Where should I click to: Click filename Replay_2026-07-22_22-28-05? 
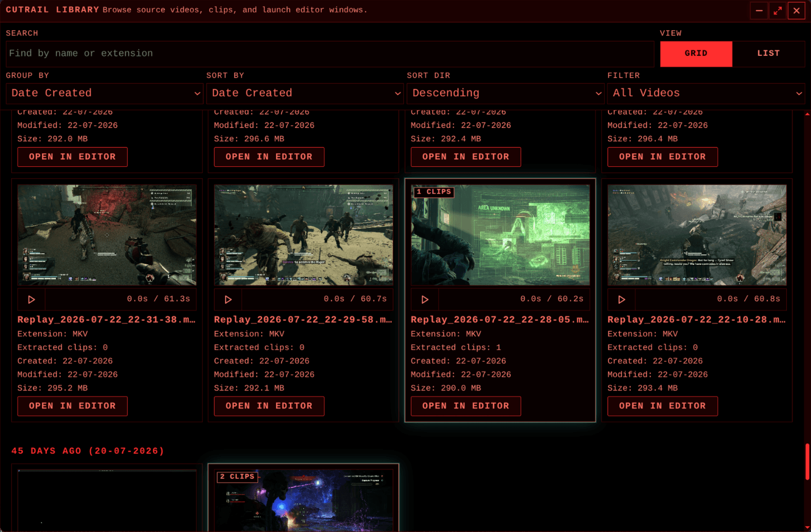click(500, 320)
